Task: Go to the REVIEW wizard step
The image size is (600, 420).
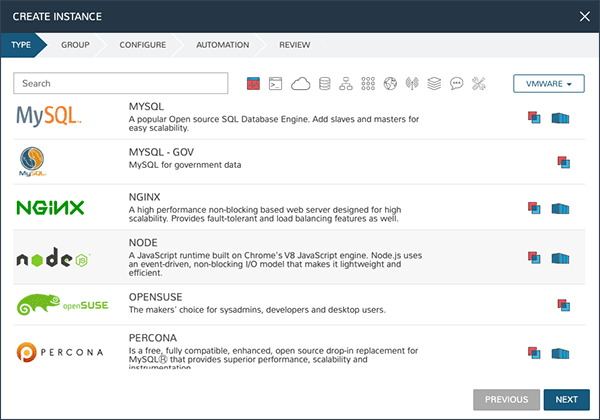Action: pos(295,45)
